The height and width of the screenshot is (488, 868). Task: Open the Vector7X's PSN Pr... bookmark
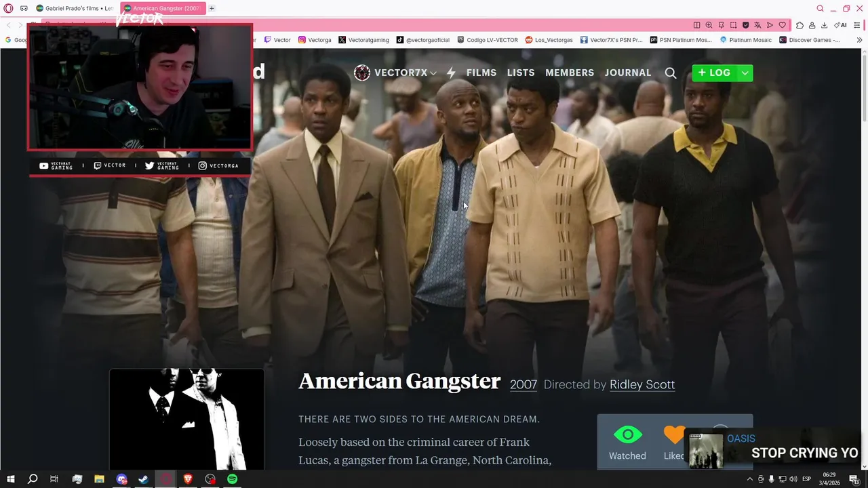tap(611, 40)
